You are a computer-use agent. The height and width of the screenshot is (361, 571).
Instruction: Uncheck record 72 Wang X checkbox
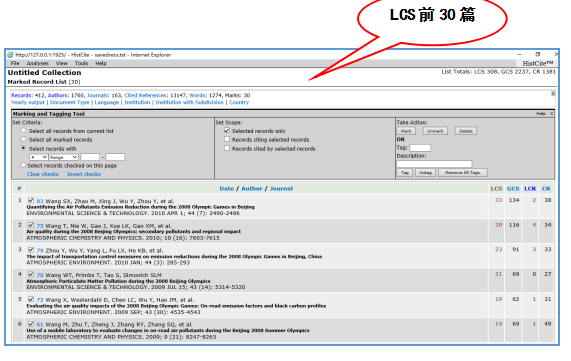(31, 299)
